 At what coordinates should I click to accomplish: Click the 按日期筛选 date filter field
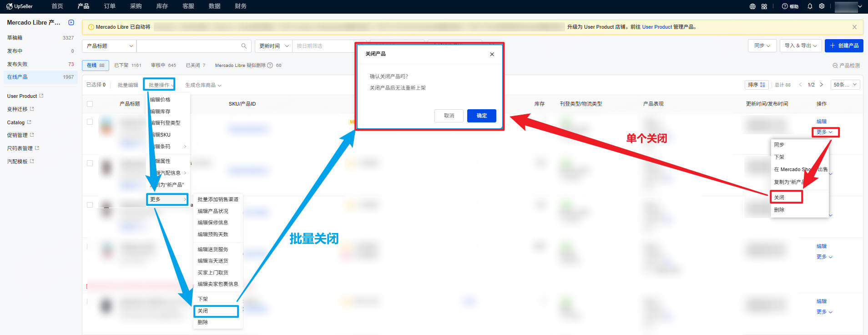click(324, 46)
